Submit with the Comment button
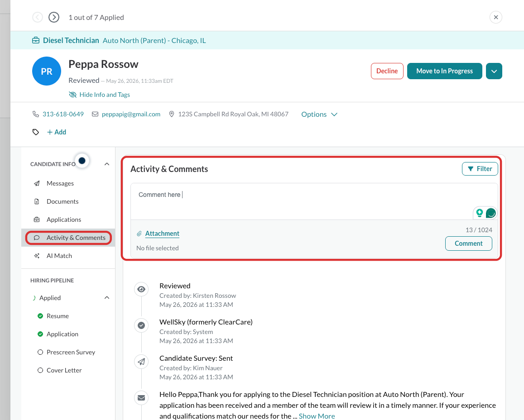This screenshot has height=420, width=524. coord(469,243)
